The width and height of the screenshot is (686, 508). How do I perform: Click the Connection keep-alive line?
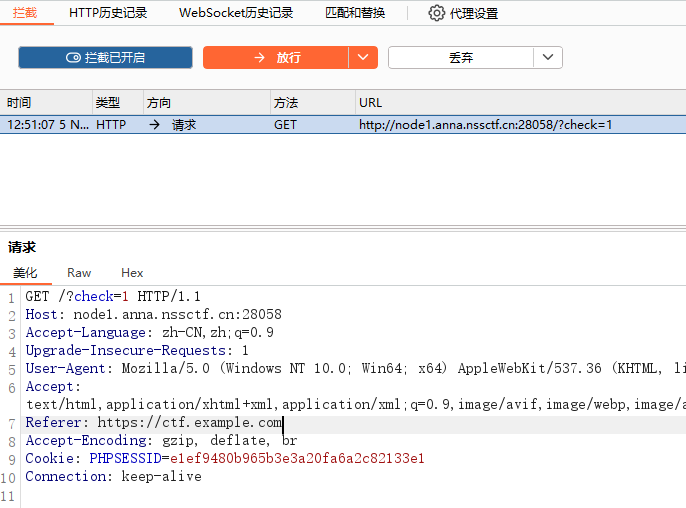coord(113,476)
